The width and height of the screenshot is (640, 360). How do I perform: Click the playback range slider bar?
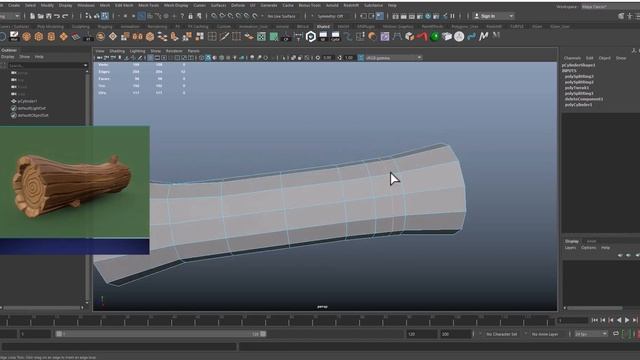click(161, 334)
